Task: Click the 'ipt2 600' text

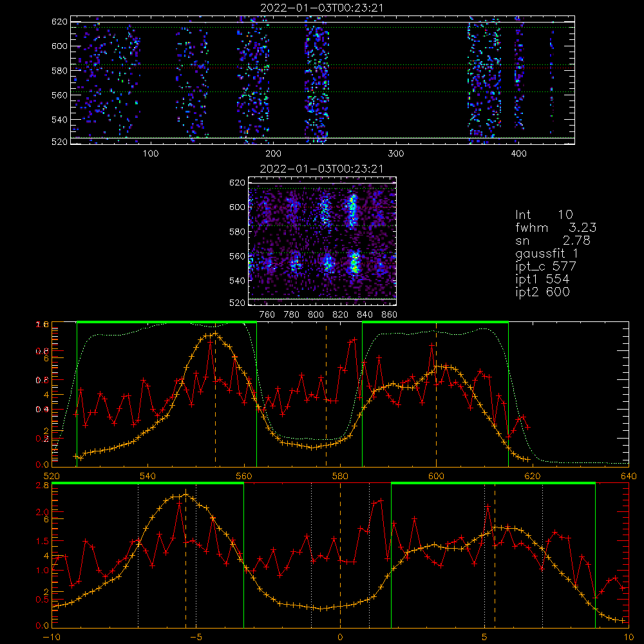Action: pyautogui.click(x=542, y=292)
